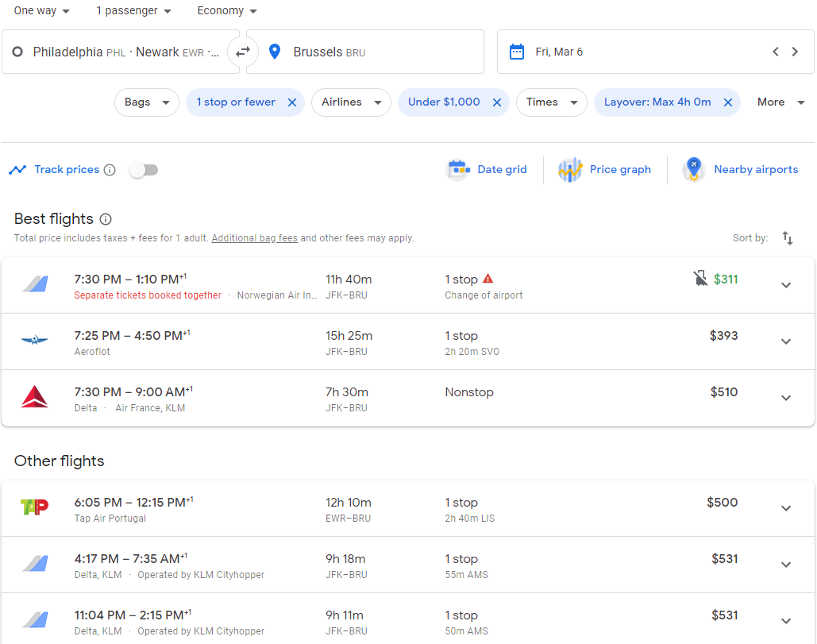Click the Best flights info icon
Screen dimensions: 817x644
point(106,219)
